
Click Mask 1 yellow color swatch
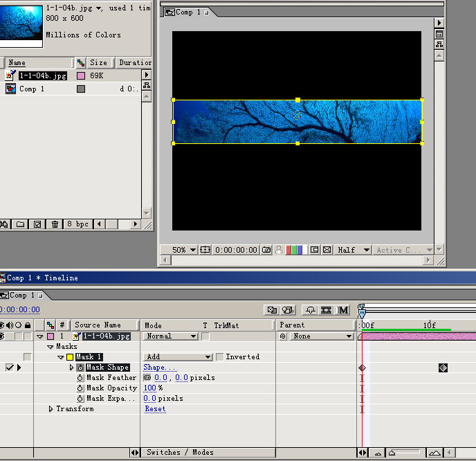point(70,357)
